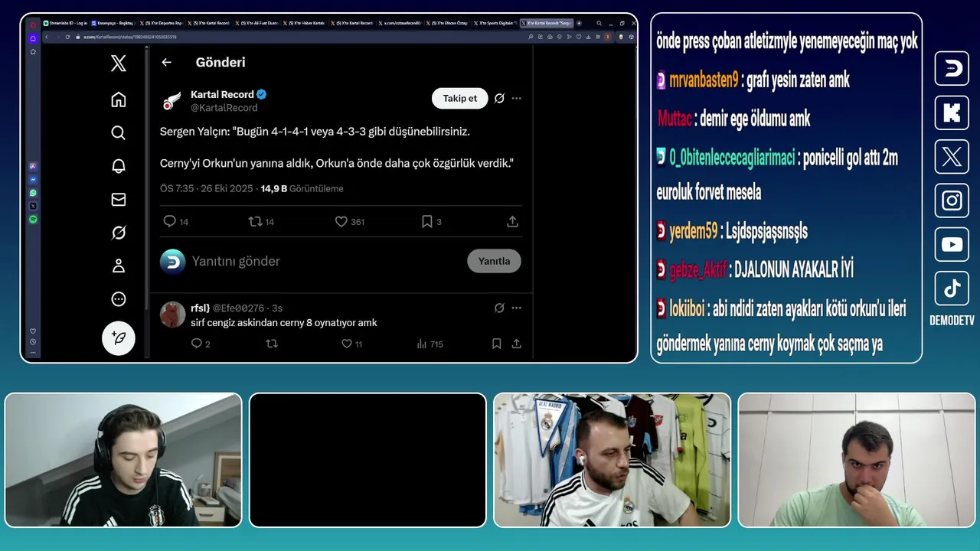Viewport: 980px width, 551px height.
Task: Share Kartal Record's post
Action: click(513, 221)
